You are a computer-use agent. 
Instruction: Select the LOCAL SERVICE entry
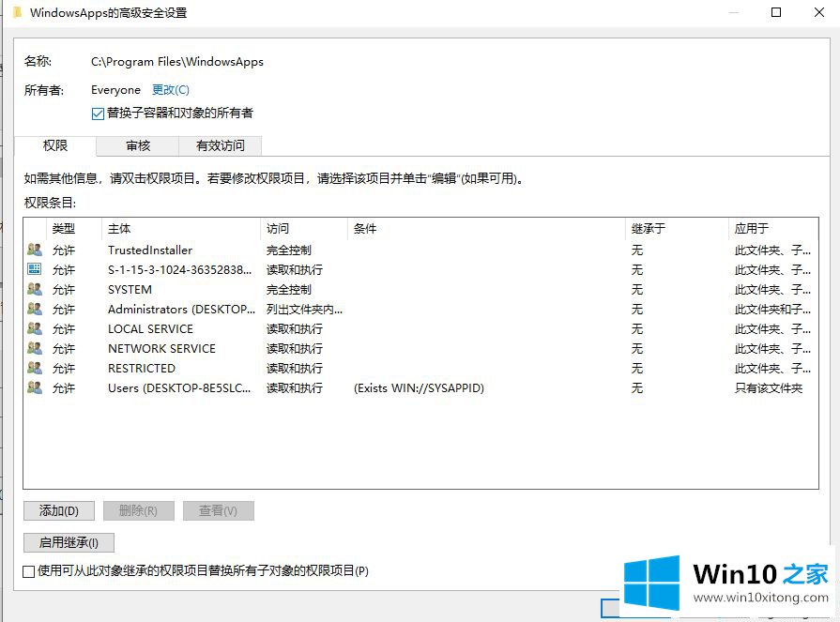420,329
